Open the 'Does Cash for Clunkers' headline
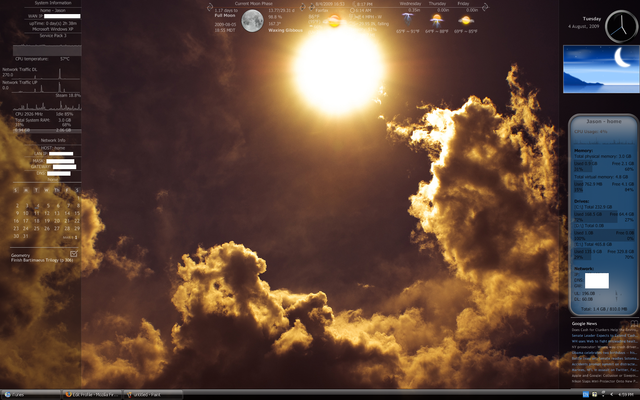Screen dimensions: 640x400 (x=604, y=330)
